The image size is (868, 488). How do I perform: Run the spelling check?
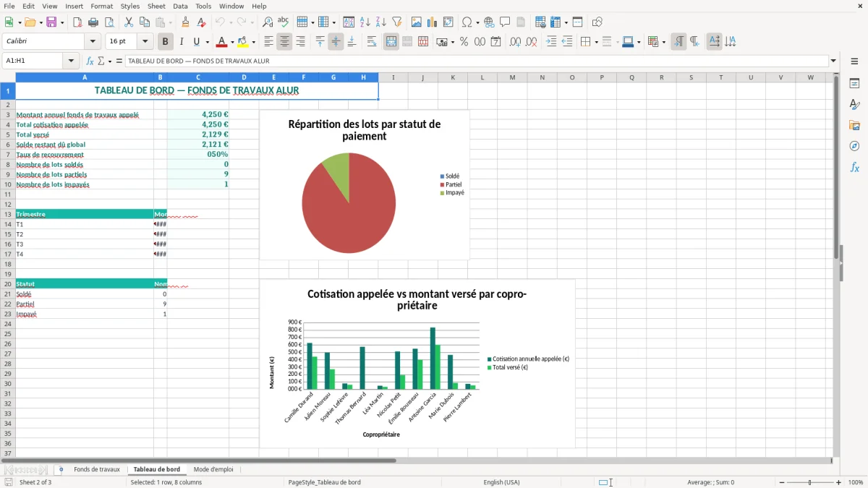[284, 22]
